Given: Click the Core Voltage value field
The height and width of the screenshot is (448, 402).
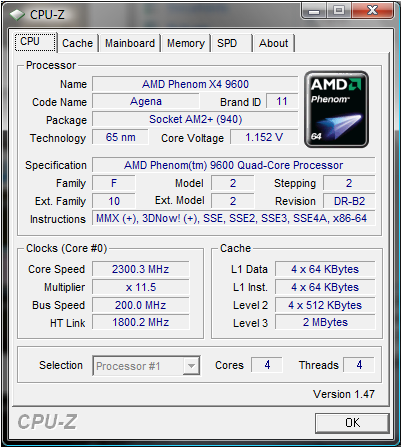Looking at the screenshot, I should tap(264, 137).
